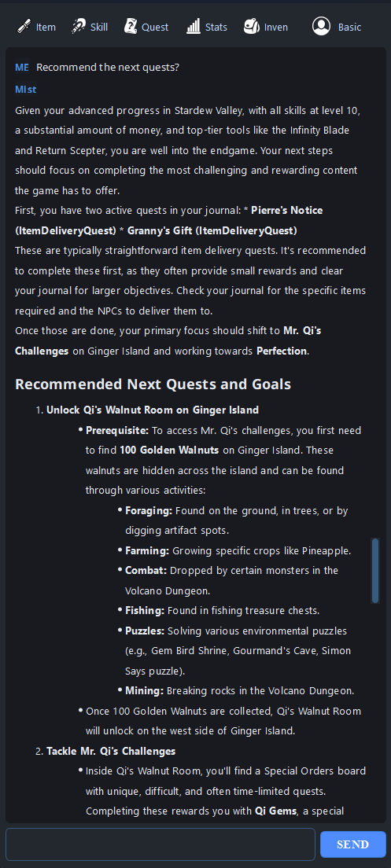Click the Mist sender name
Image resolution: width=391 pixels, height=868 pixels.
tap(25, 89)
